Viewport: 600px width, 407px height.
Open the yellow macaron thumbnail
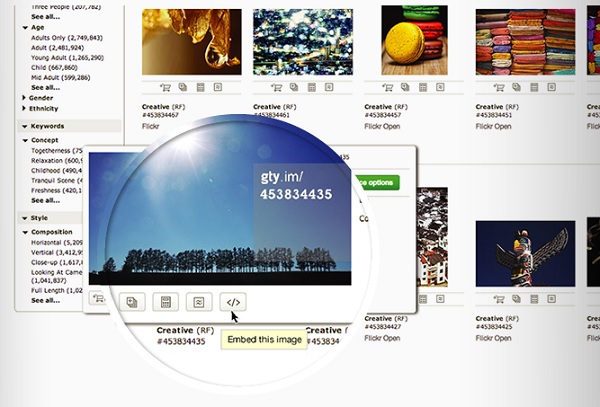click(414, 40)
